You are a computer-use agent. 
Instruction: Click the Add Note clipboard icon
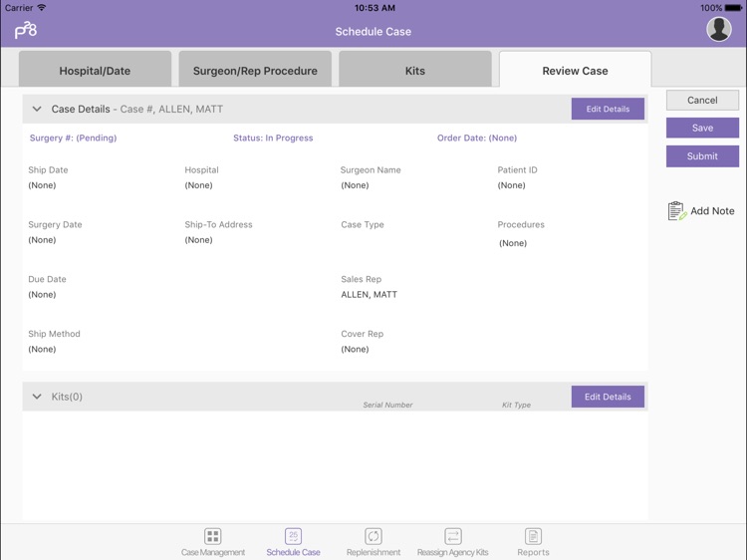tap(677, 210)
